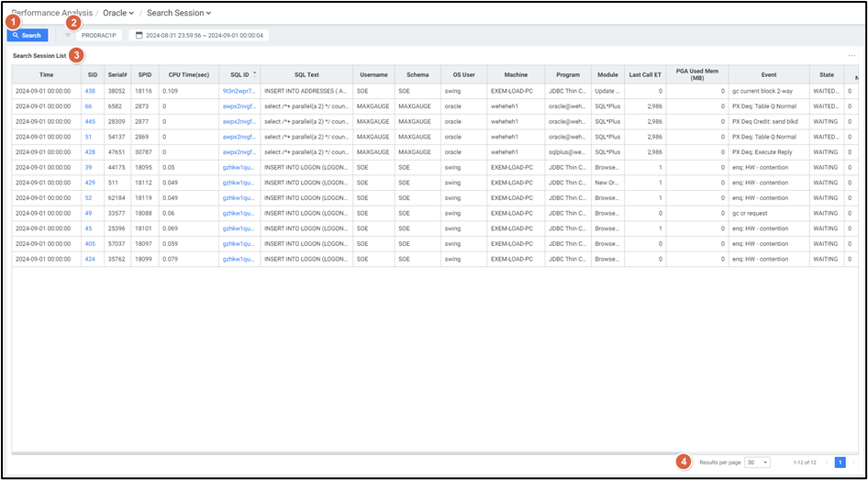Open SQL ID 9t3n2wpr7 link
The height and width of the screenshot is (480, 868).
tap(239, 91)
